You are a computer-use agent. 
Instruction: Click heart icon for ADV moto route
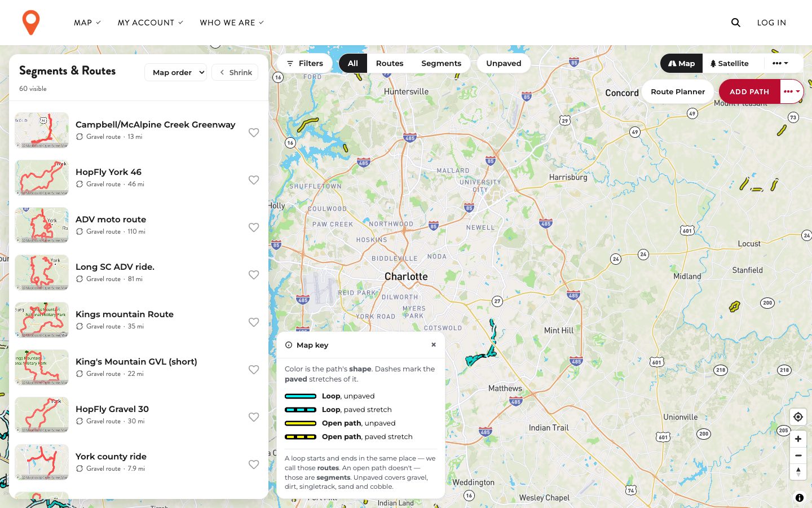(254, 227)
